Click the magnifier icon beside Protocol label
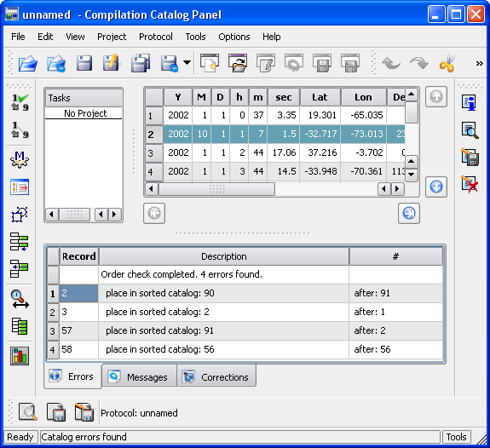This screenshot has width=490, height=448. pos(28,412)
